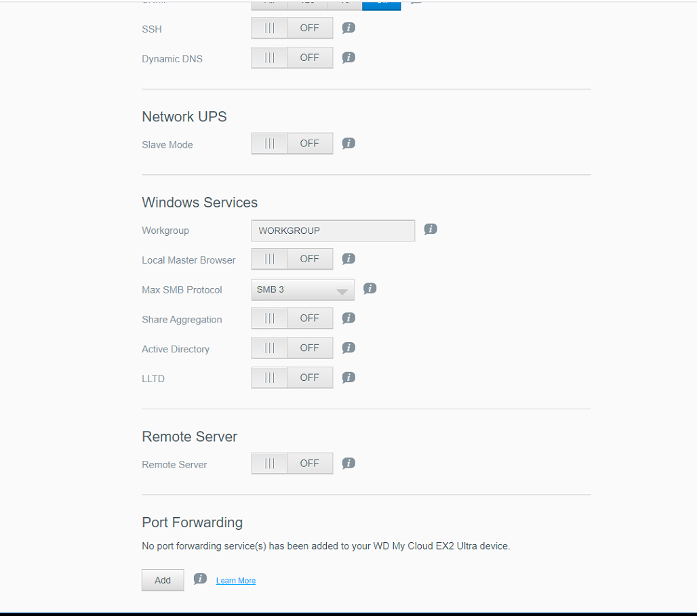This screenshot has height=616, width=697.
Task: Enable the Local Master Browser switch
Action: point(292,259)
